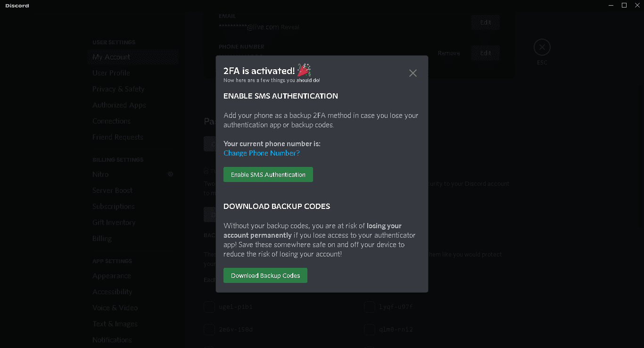Click the Download Backup Codes button
The image size is (644, 348).
coord(265,275)
